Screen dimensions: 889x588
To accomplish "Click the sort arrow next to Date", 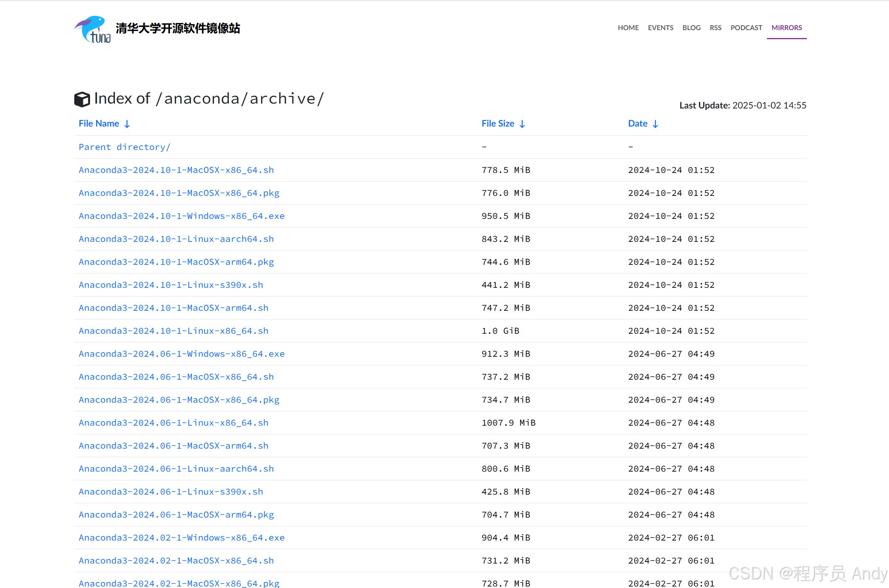I will [x=655, y=124].
